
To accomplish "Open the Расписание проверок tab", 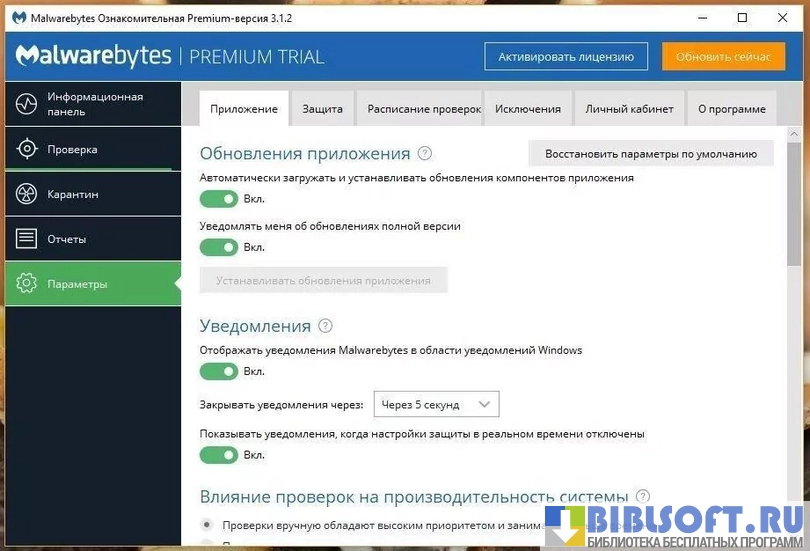I will click(x=424, y=109).
